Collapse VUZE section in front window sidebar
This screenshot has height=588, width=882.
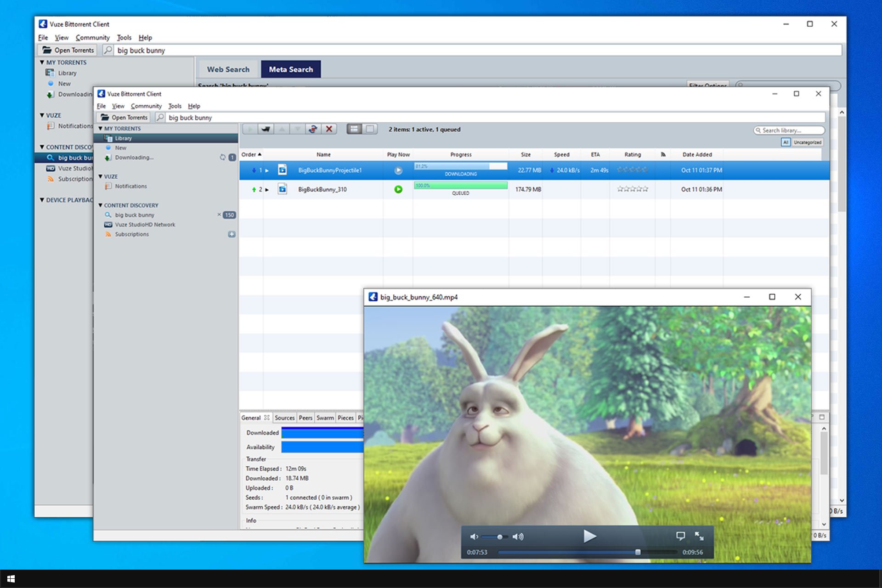click(101, 176)
